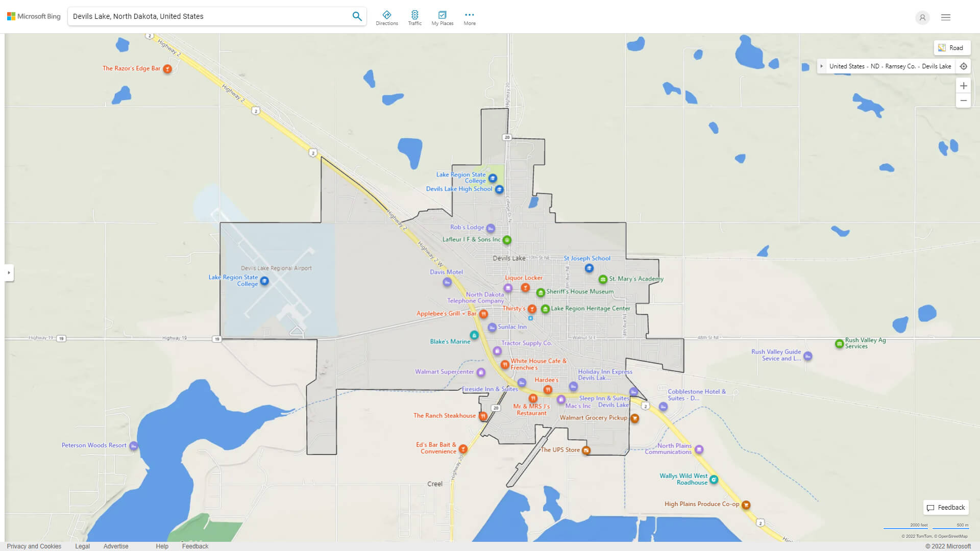The width and height of the screenshot is (980, 551).
Task: Click the user account icon
Action: click(x=922, y=18)
